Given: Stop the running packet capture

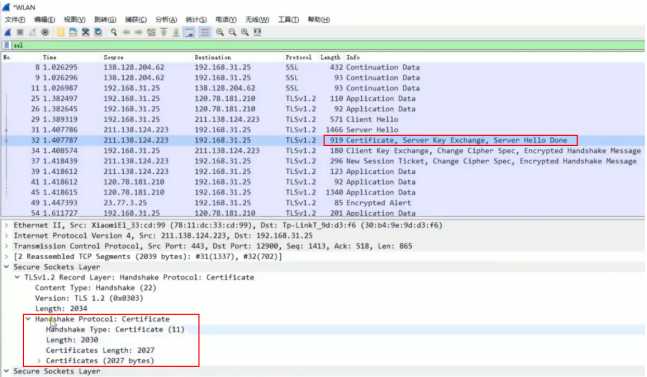Looking at the screenshot, I should point(20,32).
